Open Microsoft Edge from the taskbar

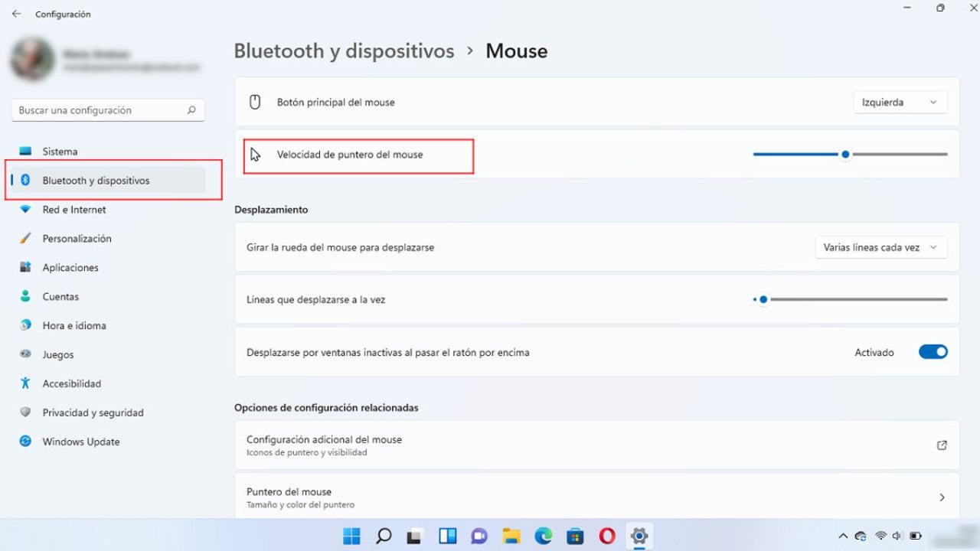[x=543, y=536]
